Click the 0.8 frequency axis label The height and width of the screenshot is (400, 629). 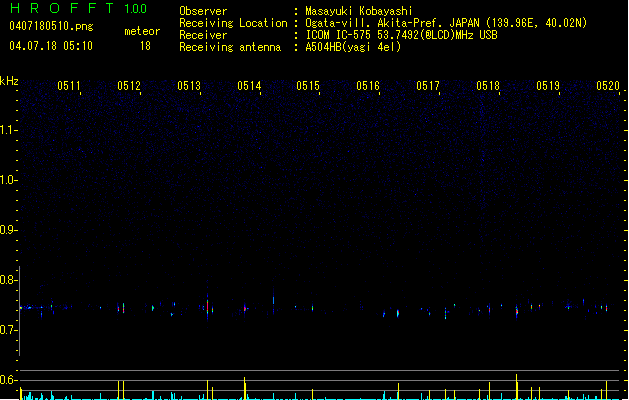coord(8,280)
